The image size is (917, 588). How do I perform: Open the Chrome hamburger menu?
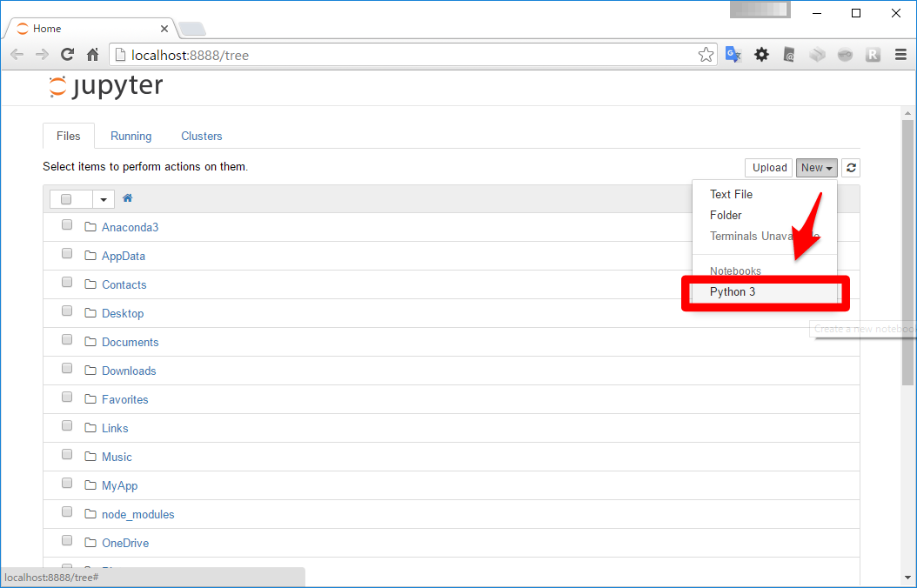(x=900, y=55)
